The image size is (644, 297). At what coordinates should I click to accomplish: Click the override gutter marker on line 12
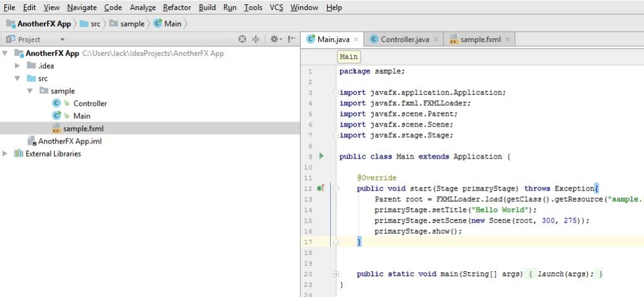pos(320,188)
